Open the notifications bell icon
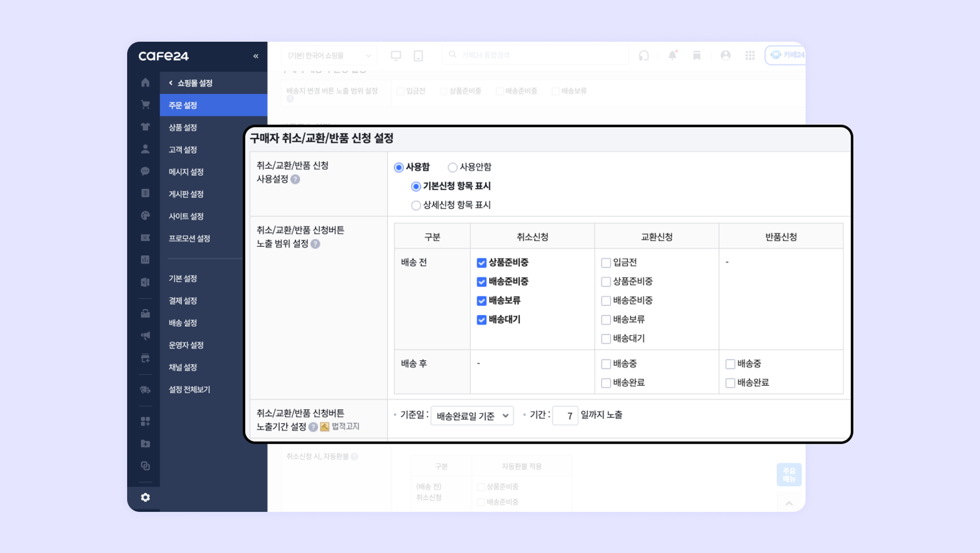Screen dimensions: 980x553 (x=672, y=55)
